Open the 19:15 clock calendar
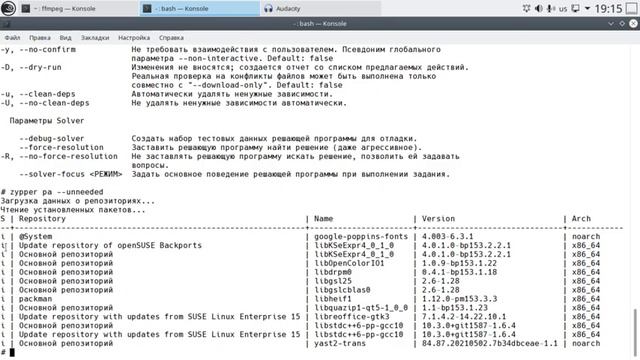The image size is (640, 360). coord(608,9)
